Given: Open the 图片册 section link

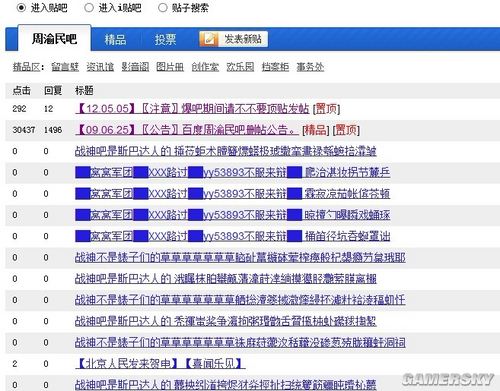Looking at the screenshot, I should 170,67.
